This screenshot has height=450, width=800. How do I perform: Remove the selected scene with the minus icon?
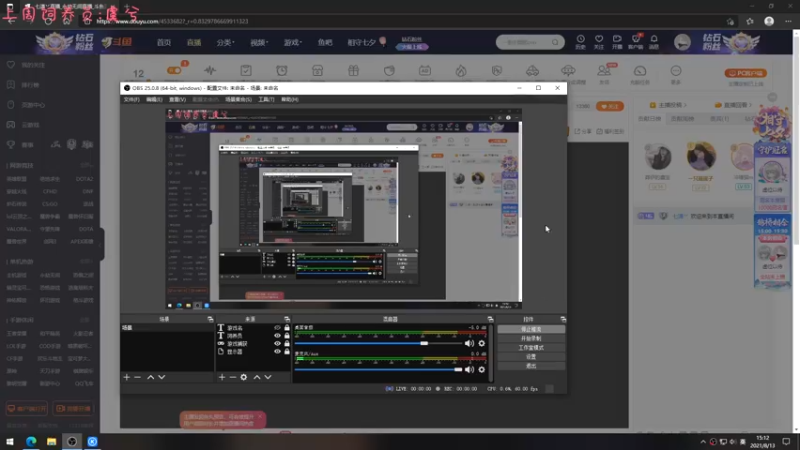tap(137, 377)
